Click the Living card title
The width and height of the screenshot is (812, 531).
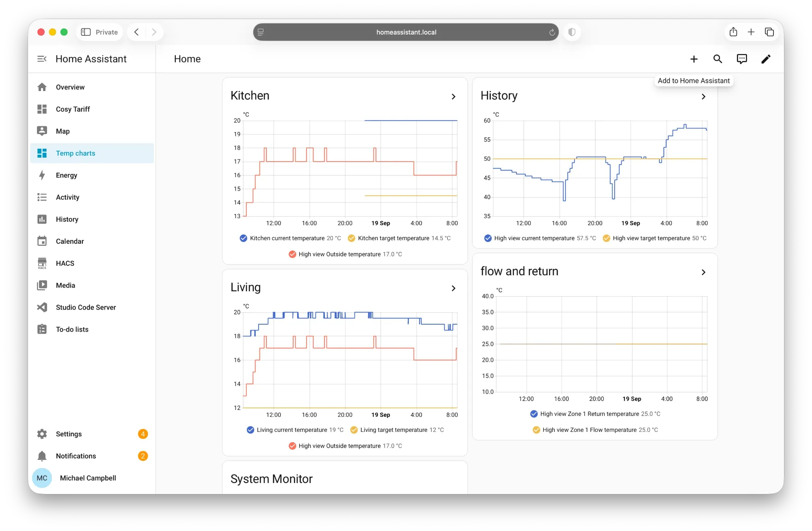(x=245, y=287)
